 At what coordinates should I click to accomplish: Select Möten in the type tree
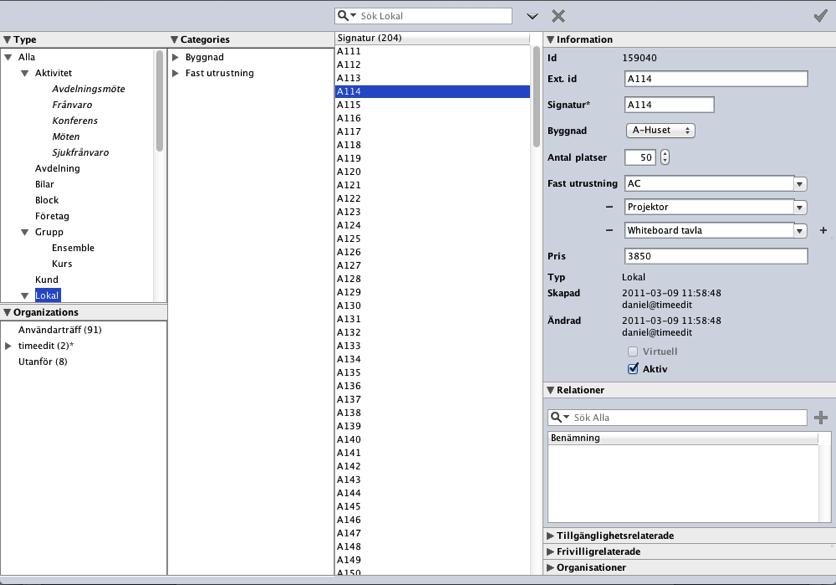(66, 137)
